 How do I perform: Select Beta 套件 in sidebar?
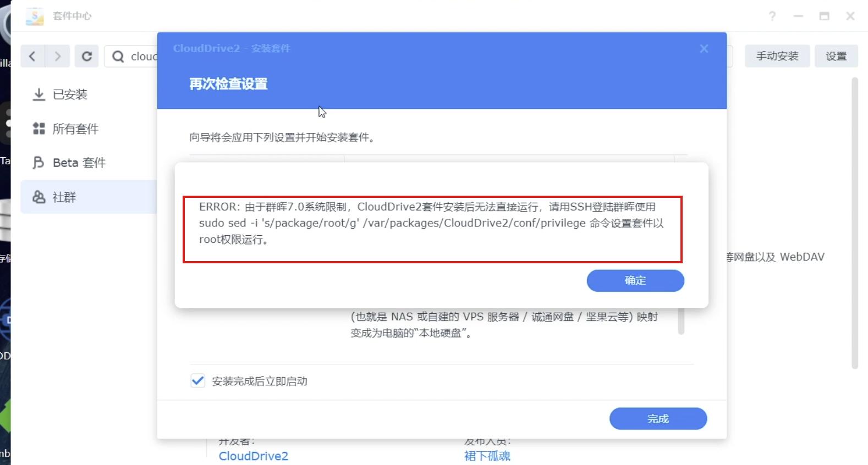pyautogui.click(x=89, y=163)
